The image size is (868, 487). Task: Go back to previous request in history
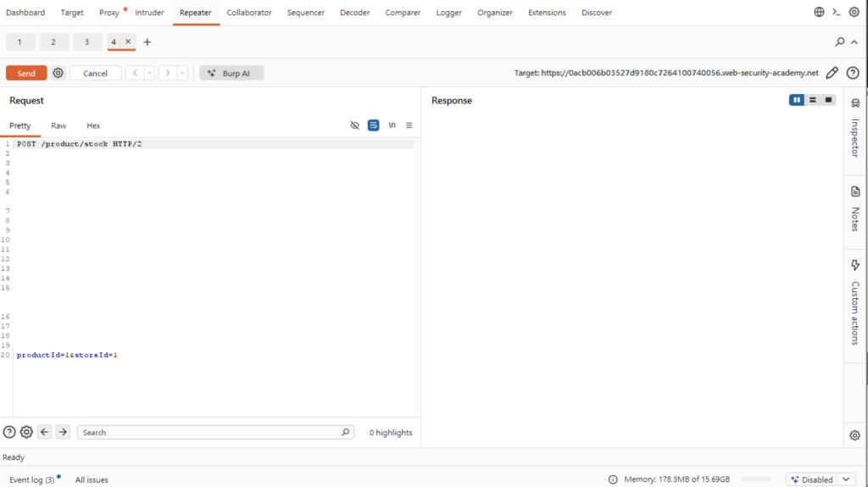[x=135, y=73]
